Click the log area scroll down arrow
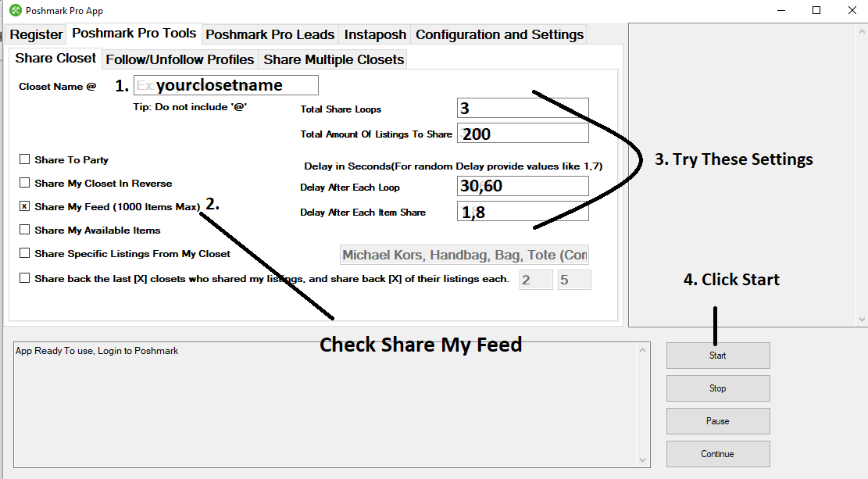 click(643, 459)
